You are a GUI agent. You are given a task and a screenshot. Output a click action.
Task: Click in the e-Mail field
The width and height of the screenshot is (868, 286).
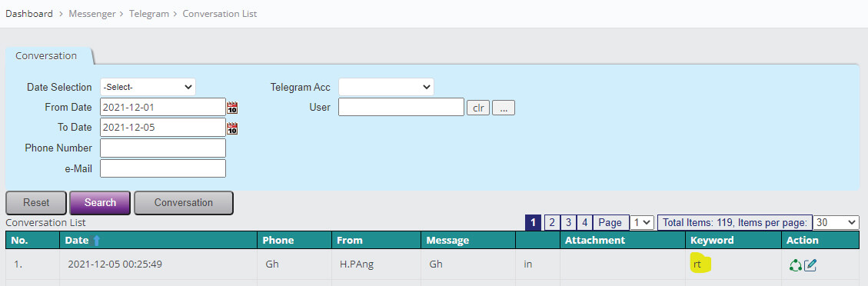(163, 168)
